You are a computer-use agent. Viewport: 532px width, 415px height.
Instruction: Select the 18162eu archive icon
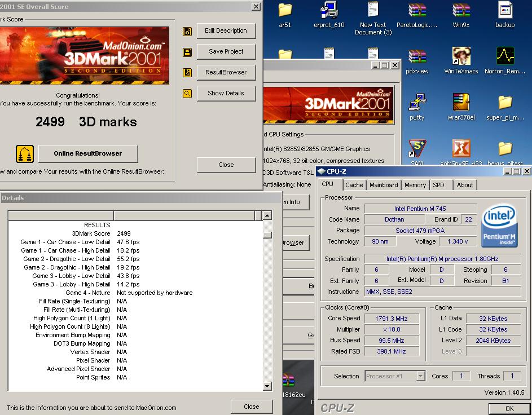[x=288, y=381]
